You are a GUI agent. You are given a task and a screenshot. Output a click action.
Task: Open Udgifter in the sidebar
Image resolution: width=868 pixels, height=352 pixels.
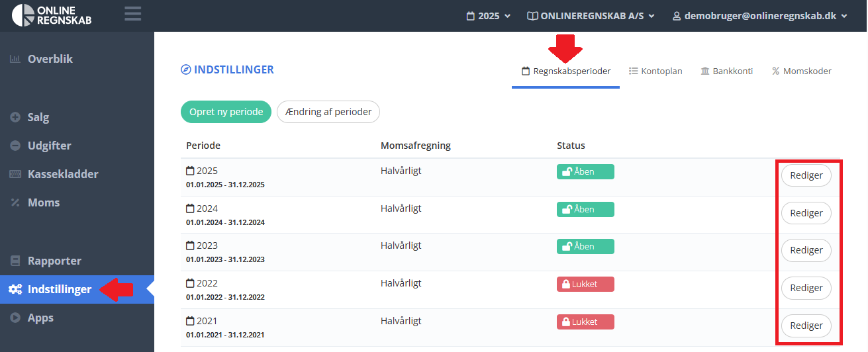point(49,146)
